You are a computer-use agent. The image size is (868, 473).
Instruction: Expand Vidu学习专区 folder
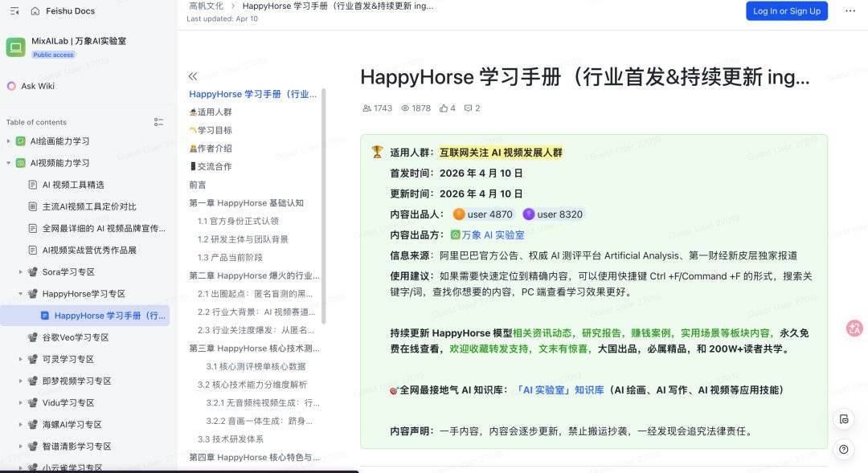point(20,403)
